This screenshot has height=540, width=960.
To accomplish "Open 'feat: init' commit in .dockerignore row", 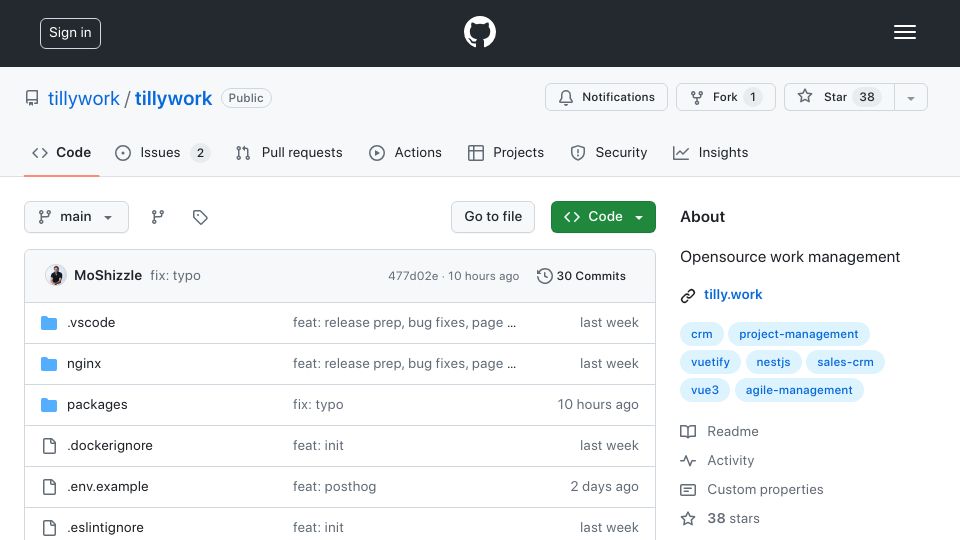I will click(318, 446).
